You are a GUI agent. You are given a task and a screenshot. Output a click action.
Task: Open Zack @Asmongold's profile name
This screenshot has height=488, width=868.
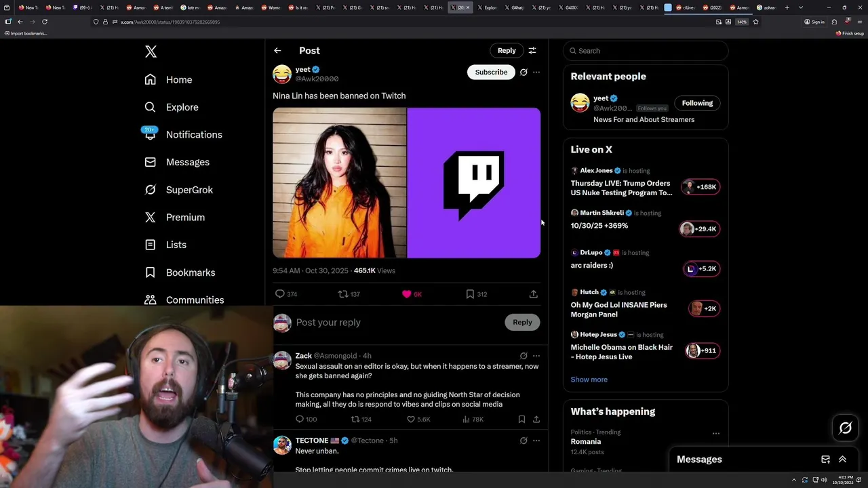pos(303,356)
